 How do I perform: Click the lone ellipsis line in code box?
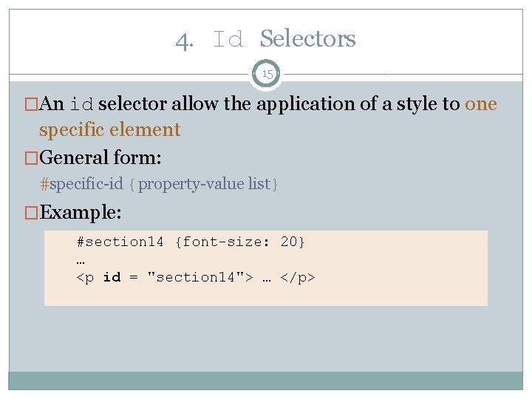(81, 259)
